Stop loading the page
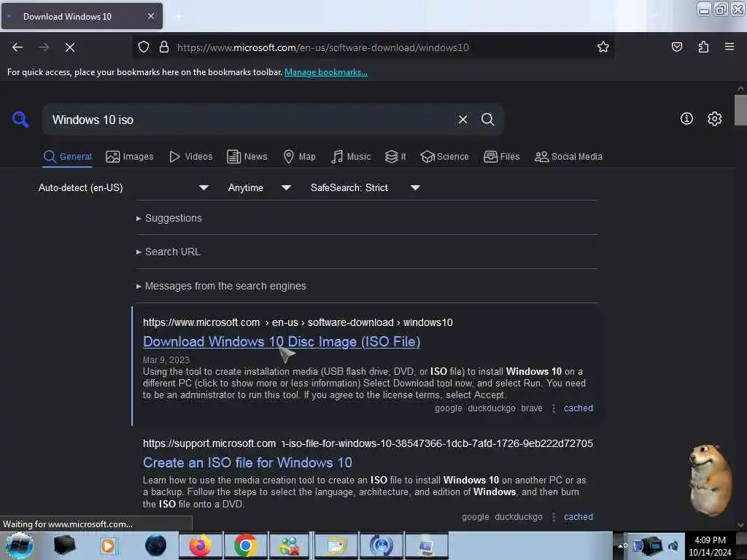The image size is (747, 560). tap(69, 47)
